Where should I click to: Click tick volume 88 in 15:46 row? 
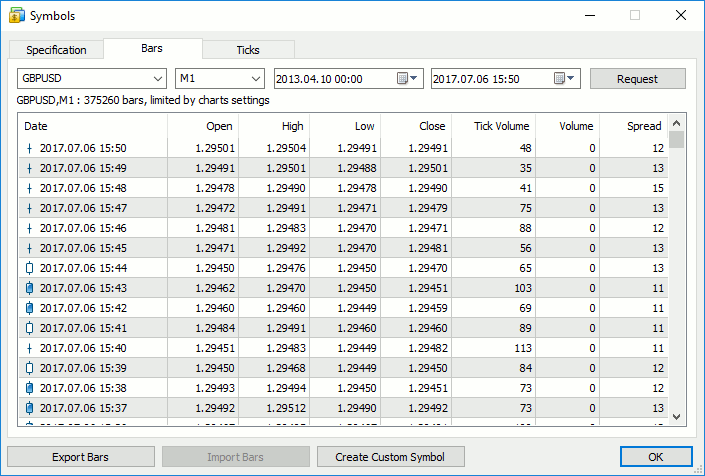(526, 228)
